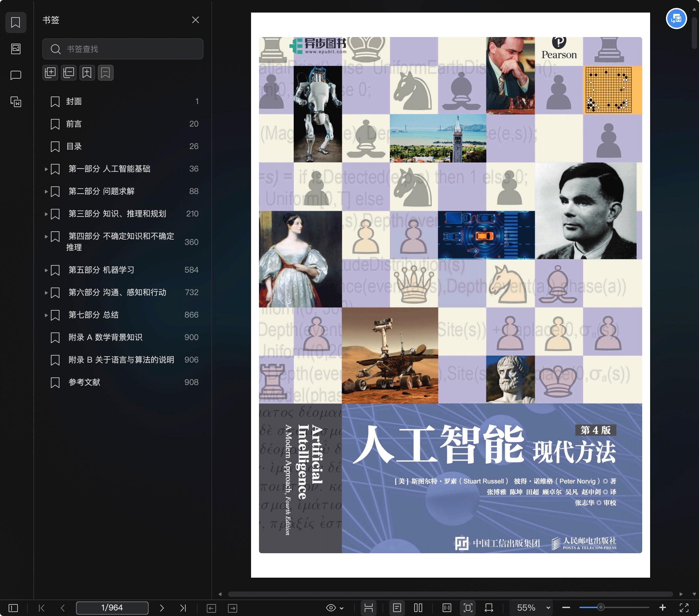Expand 第六部分 沟通、感知和行动 bookmark
699x616 pixels.
click(46, 293)
